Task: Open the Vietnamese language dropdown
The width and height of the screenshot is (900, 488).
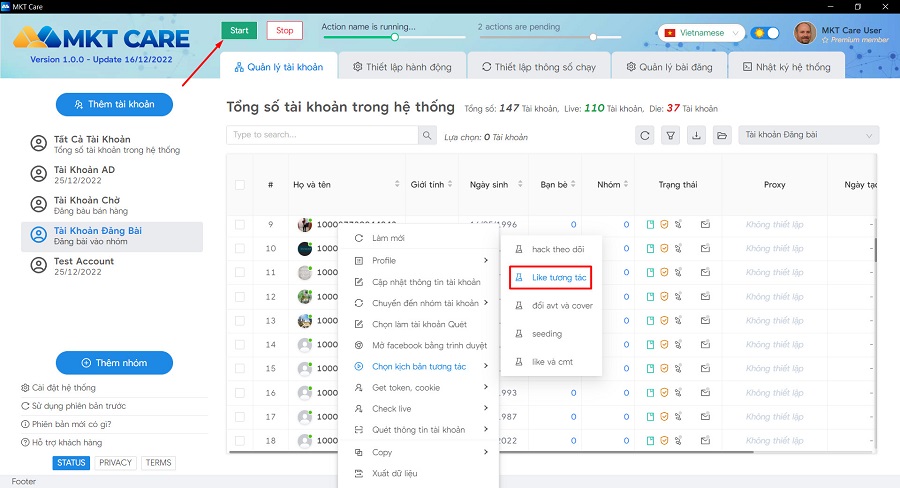Action: click(702, 33)
